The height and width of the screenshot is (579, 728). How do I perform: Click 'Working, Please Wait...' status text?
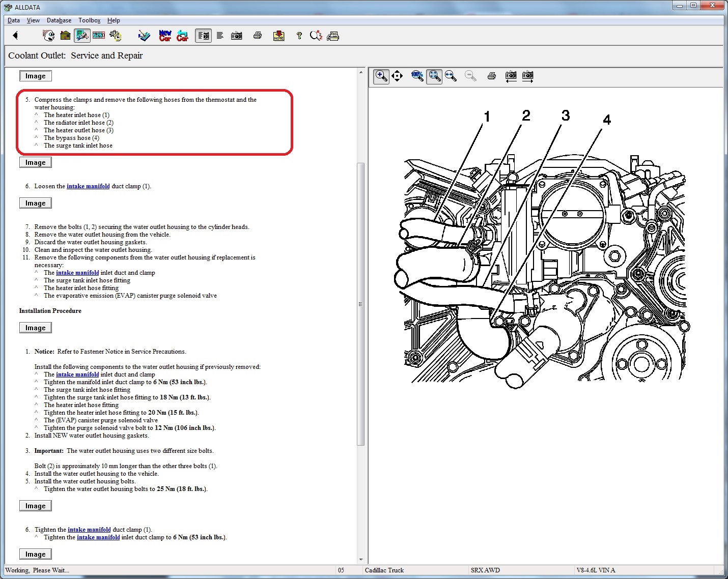pyautogui.click(x=37, y=570)
